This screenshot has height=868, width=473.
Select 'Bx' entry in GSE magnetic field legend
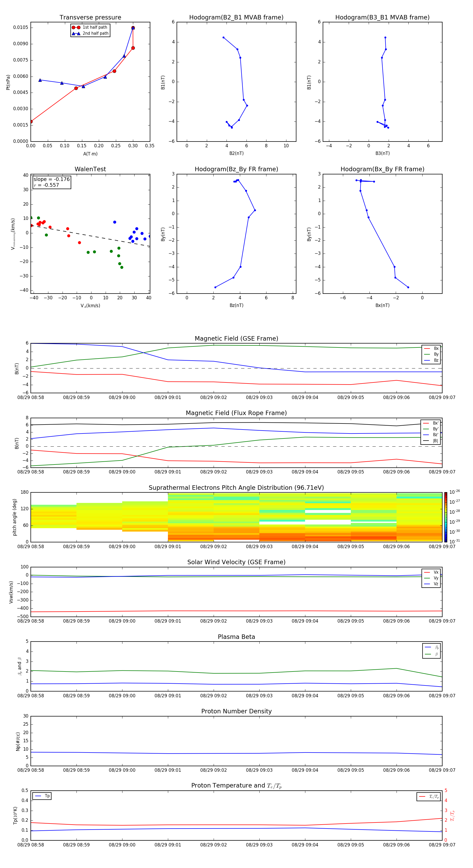(431, 349)
